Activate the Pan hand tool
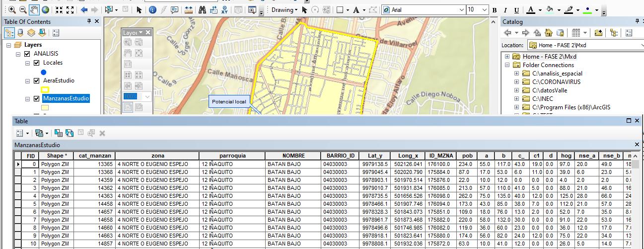The image size is (644, 249). 34,10
